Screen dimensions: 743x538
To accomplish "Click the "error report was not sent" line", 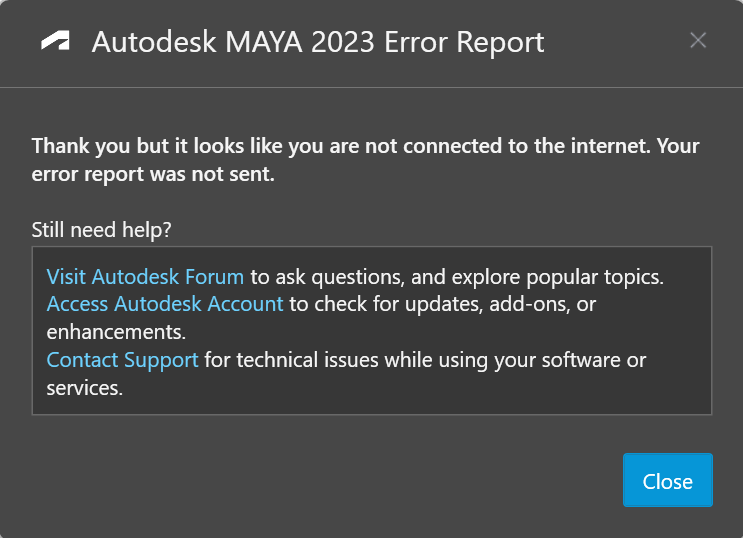I will click(152, 174).
